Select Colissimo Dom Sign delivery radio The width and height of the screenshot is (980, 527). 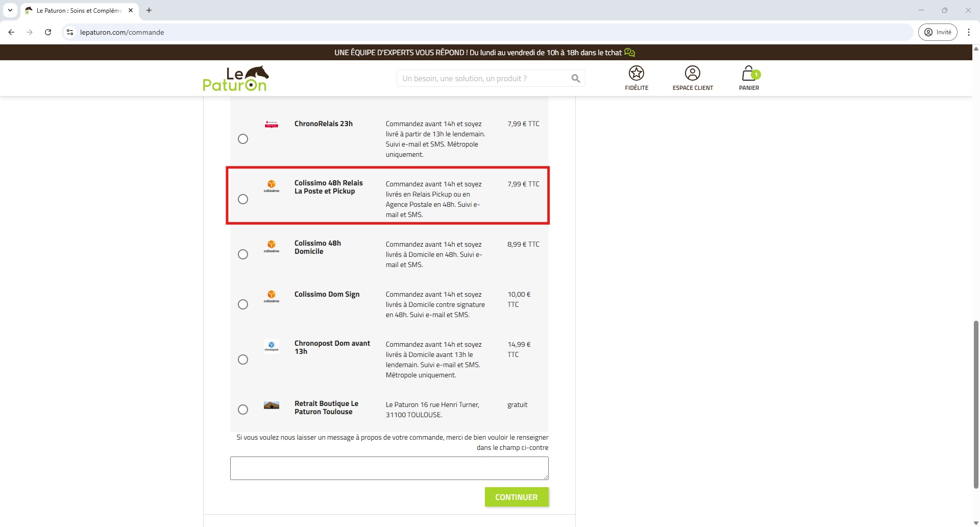coord(243,304)
